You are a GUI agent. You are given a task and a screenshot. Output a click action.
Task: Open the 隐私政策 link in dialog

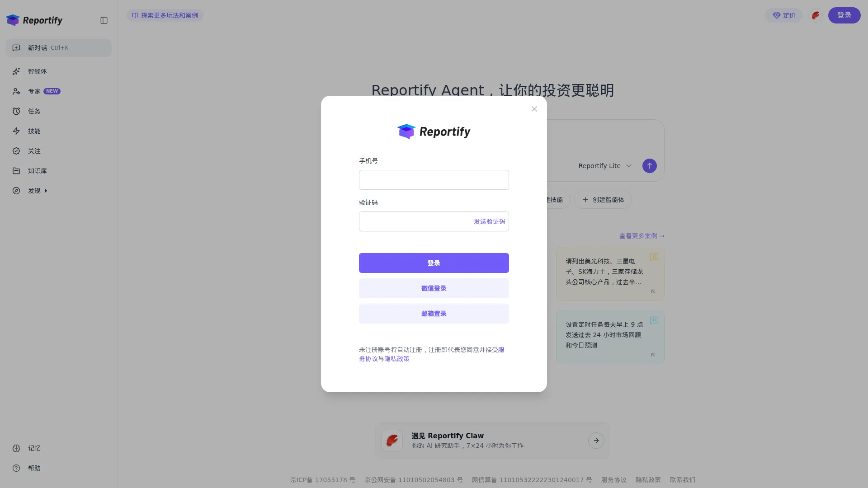click(397, 359)
